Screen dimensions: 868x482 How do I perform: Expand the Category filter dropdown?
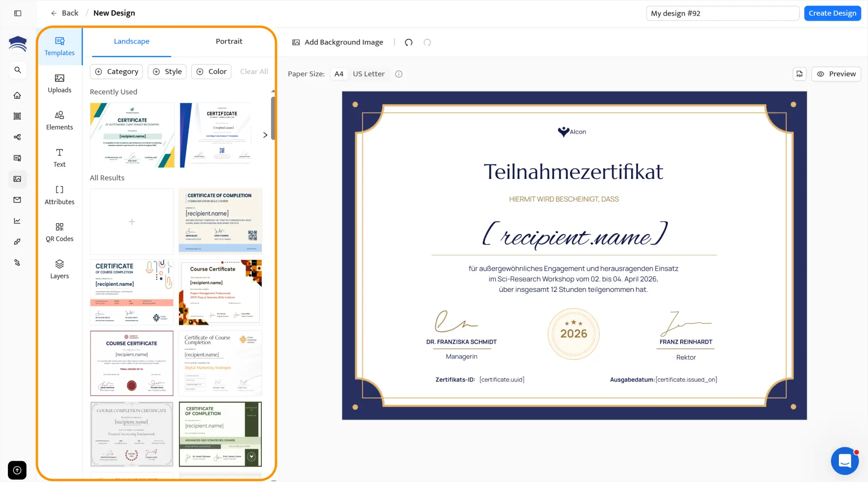(117, 71)
